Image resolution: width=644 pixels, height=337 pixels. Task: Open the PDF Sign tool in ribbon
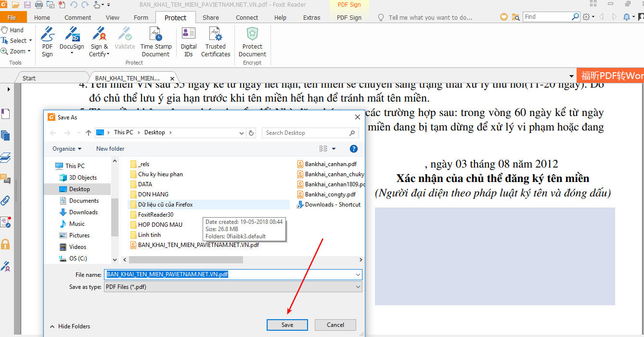(x=47, y=42)
